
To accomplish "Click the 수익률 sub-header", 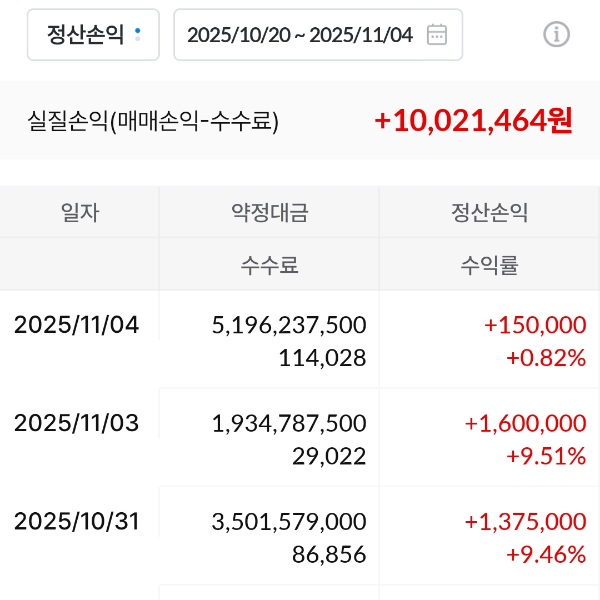I will click(489, 265).
